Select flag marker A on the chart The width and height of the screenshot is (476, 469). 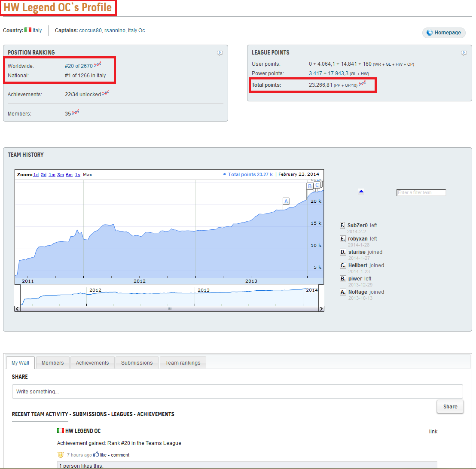[286, 201]
